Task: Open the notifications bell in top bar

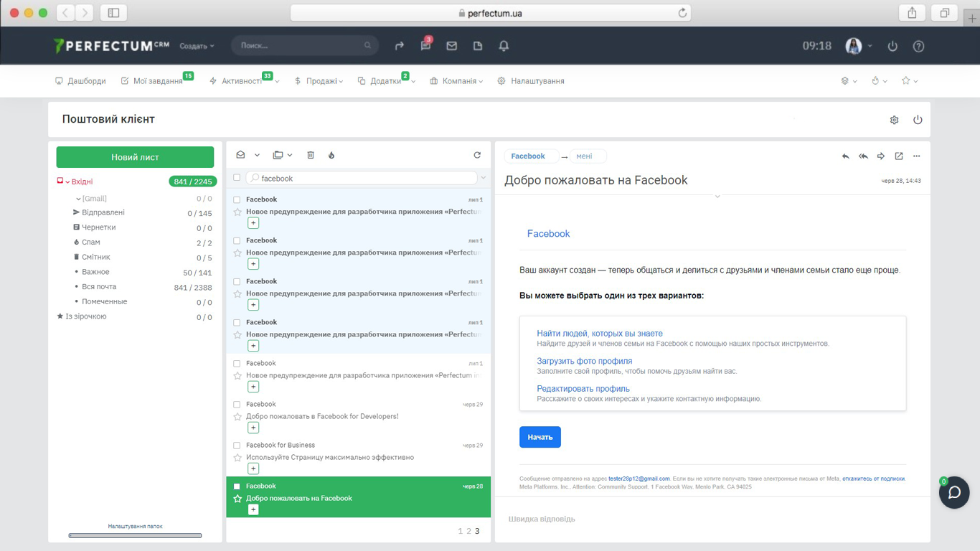Action: point(504,46)
